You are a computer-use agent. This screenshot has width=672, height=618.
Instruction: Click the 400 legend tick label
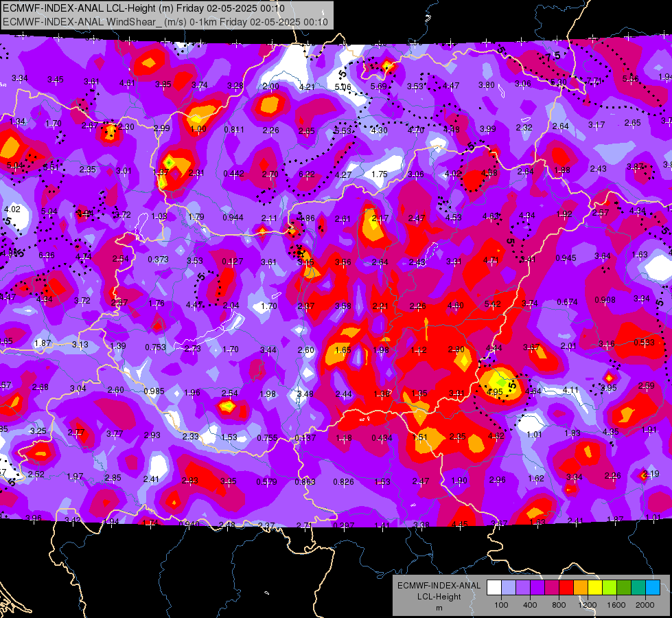(530, 605)
